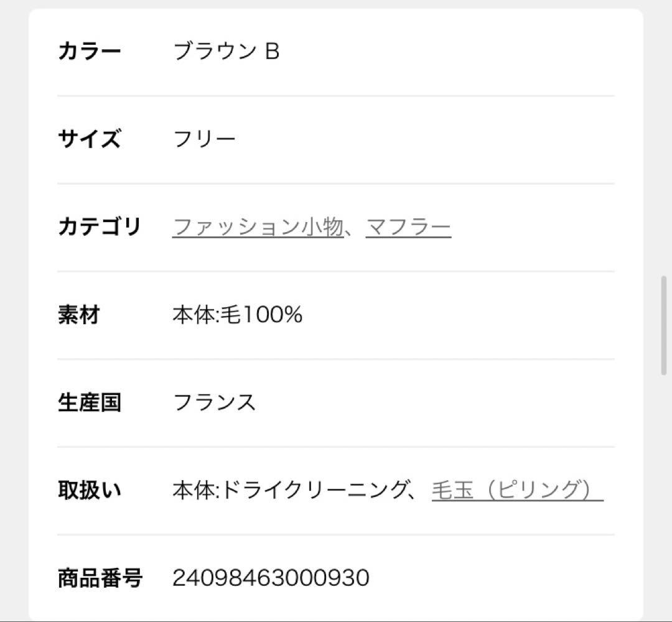The height and width of the screenshot is (622, 672).
Task: Click the カラー row label
Action: point(89,51)
